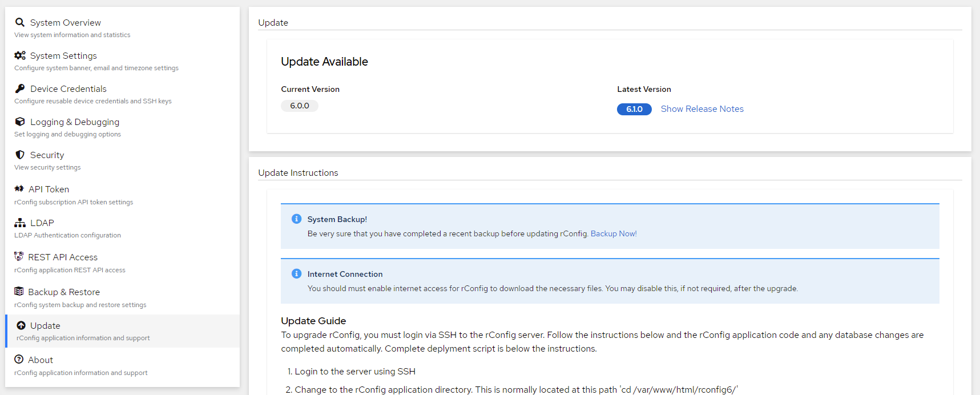The image size is (980, 395).
Task: Click the Internet Connection info icon
Action: (x=297, y=273)
